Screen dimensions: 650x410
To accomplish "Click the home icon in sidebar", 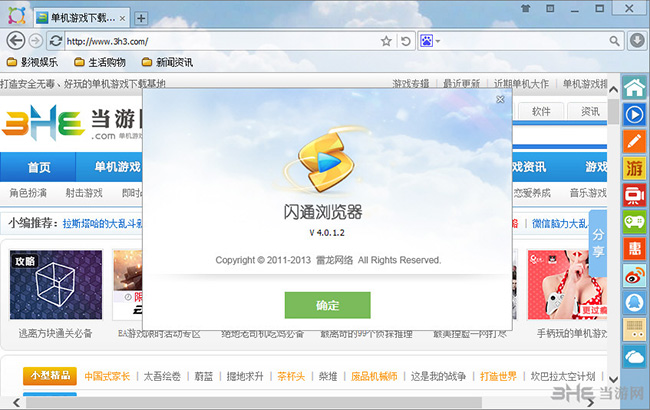I will pos(635,88).
